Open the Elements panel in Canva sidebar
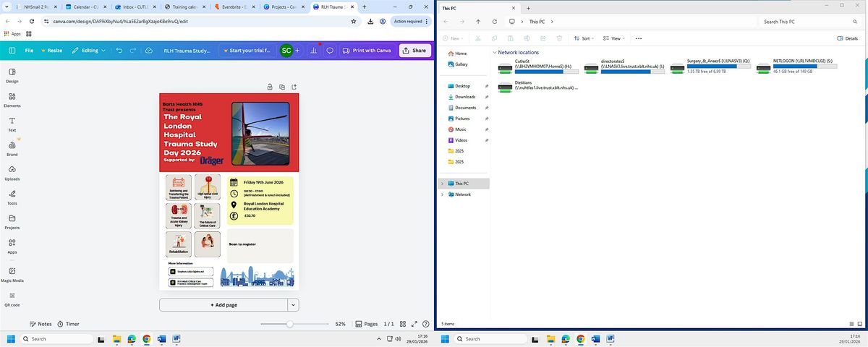Screen dimensions: 868x347 pyautogui.click(x=12, y=100)
